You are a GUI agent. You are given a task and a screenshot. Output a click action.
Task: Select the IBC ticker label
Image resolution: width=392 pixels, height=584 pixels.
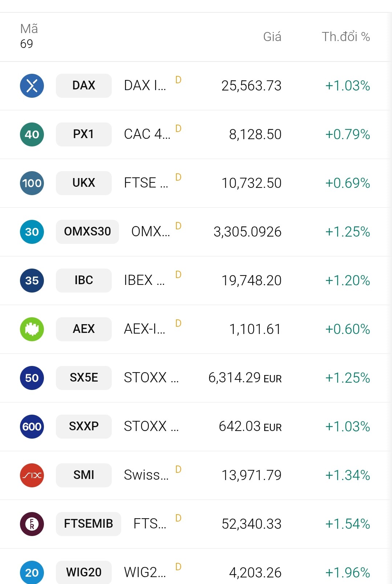tap(84, 281)
